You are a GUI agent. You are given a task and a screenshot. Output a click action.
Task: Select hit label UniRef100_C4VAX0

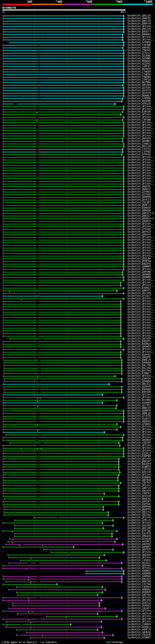139,560
